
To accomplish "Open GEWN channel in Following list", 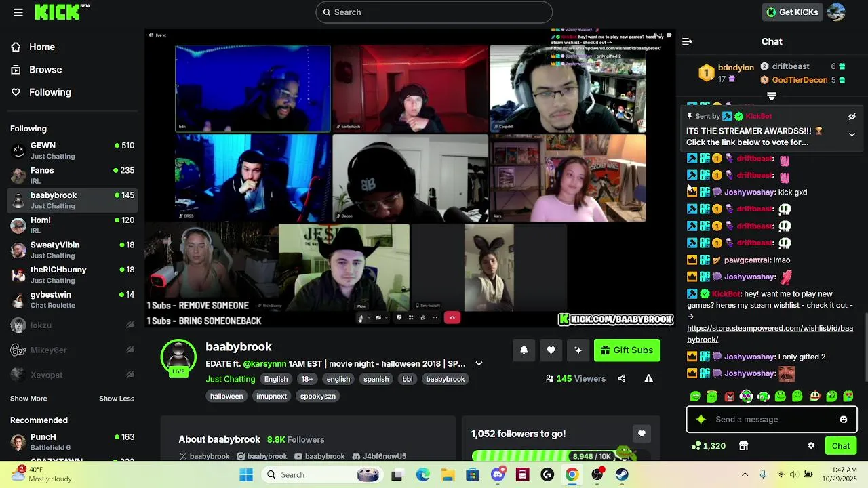I will click(x=72, y=150).
